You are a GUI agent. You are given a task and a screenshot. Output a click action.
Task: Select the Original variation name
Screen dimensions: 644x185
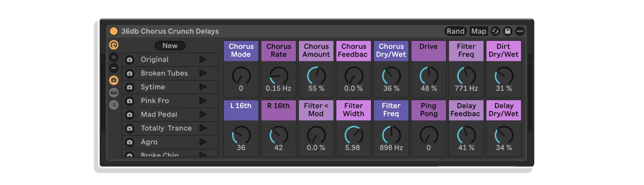(155, 59)
